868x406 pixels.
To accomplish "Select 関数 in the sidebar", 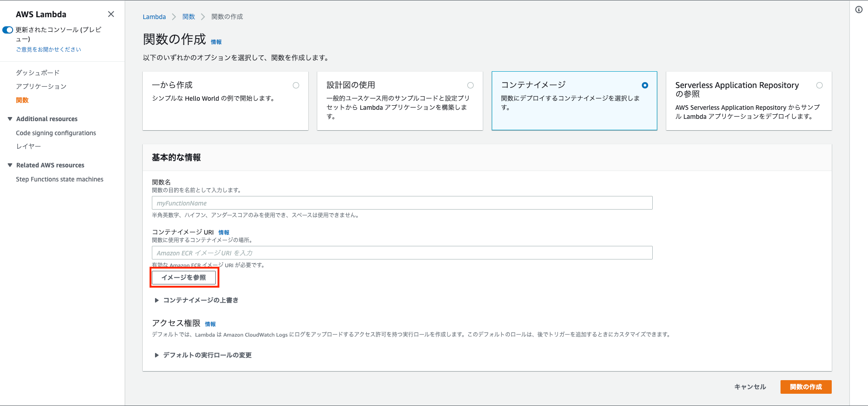I will point(22,100).
